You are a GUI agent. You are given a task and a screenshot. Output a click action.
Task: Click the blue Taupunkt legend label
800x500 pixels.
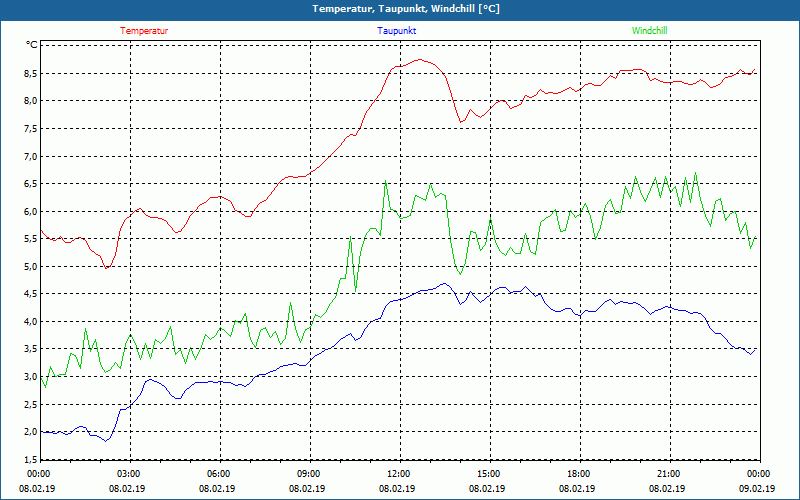(396, 31)
